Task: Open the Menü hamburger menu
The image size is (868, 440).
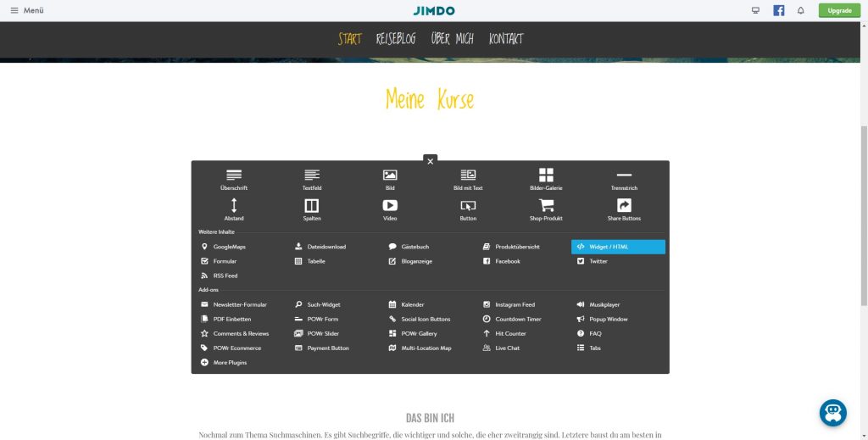Action: 27,11
